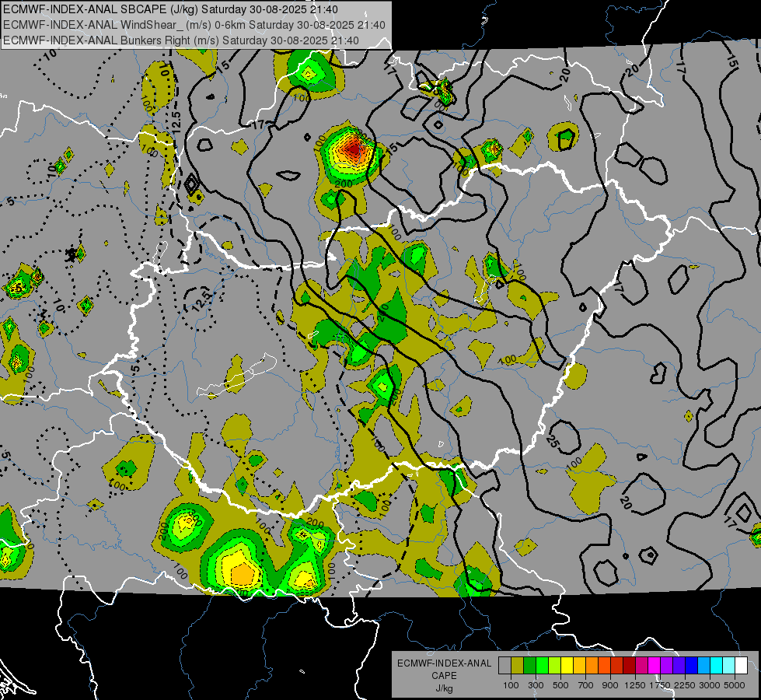Pick the yellow-green lime legend swatch
761x700 pixels.
(x=555, y=666)
